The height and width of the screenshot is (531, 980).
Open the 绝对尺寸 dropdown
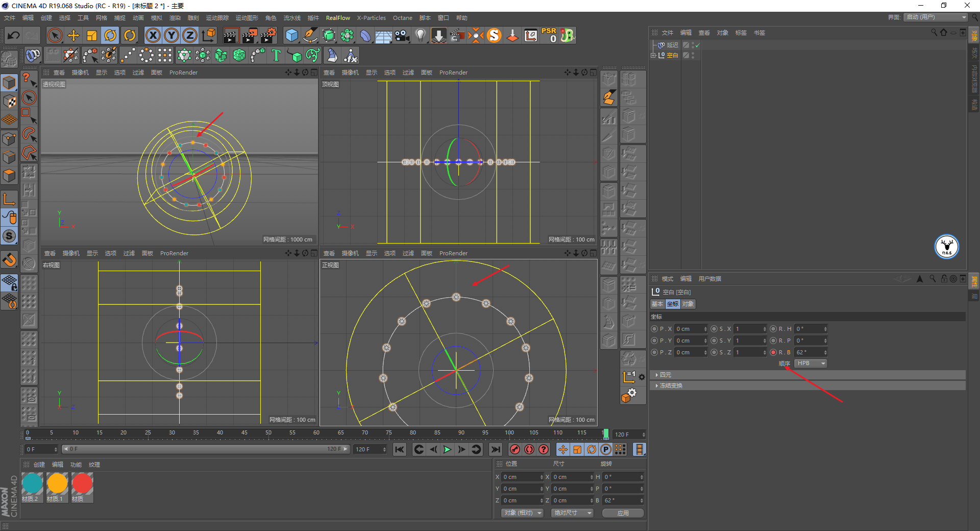[572, 513]
